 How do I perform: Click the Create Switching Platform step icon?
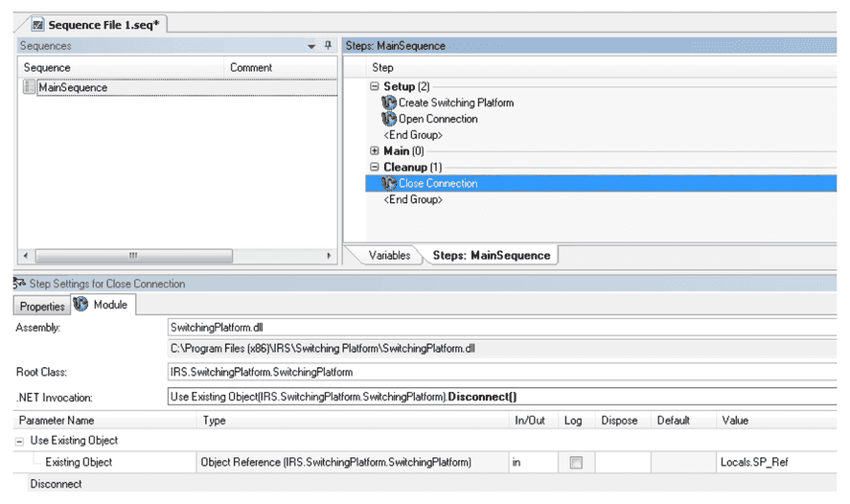[x=389, y=103]
